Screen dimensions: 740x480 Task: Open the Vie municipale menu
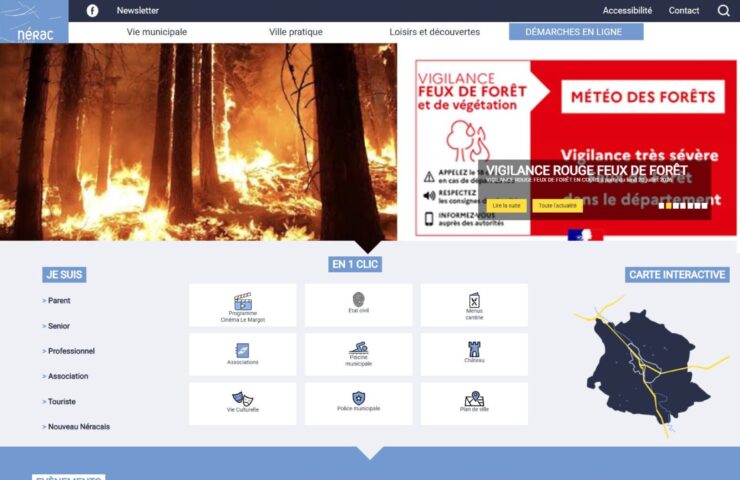pos(157,32)
